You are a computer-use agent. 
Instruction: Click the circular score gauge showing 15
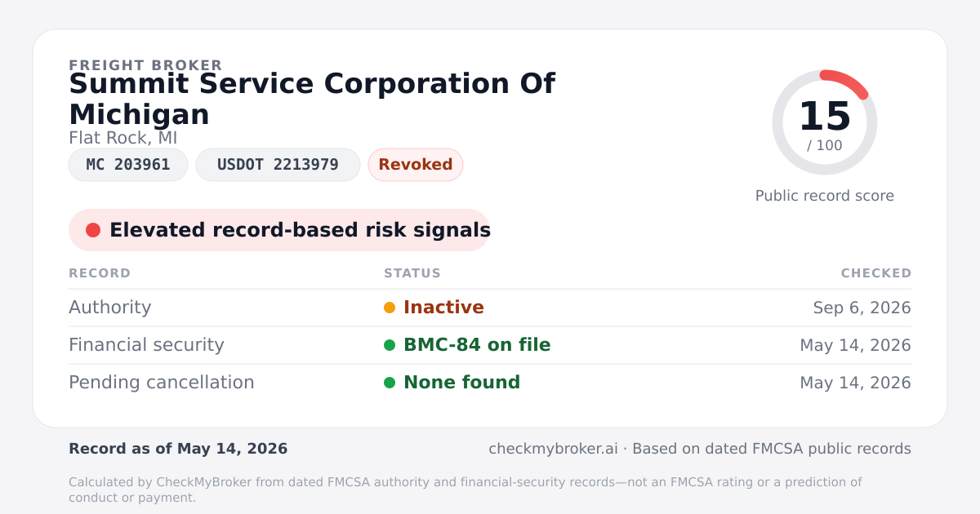[825, 122]
